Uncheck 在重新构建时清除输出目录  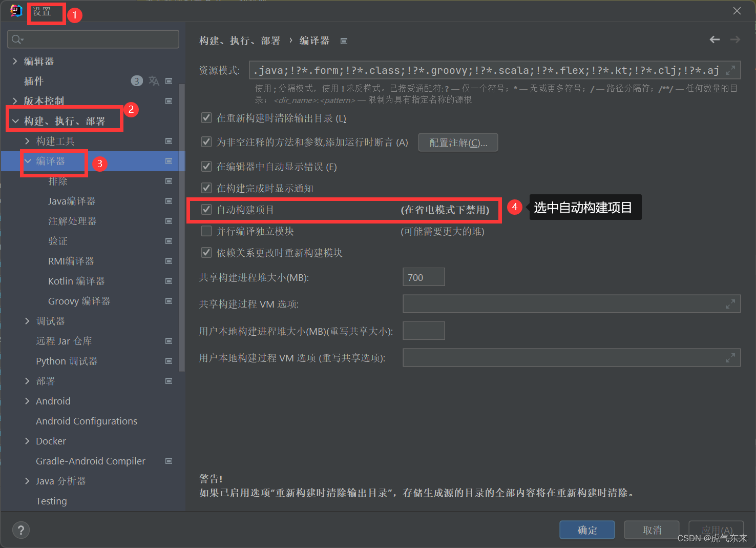[206, 117]
